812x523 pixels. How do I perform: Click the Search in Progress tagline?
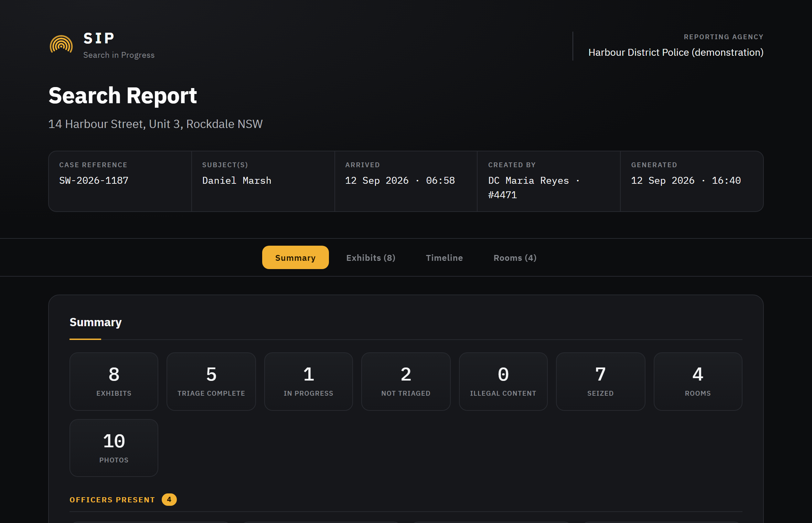(x=119, y=55)
